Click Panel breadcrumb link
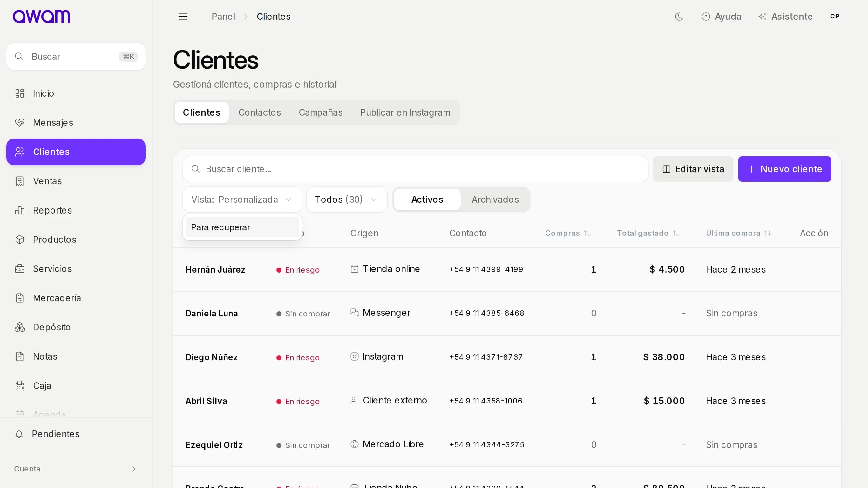The height and width of the screenshot is (488, 868). [x=223, y=17]
